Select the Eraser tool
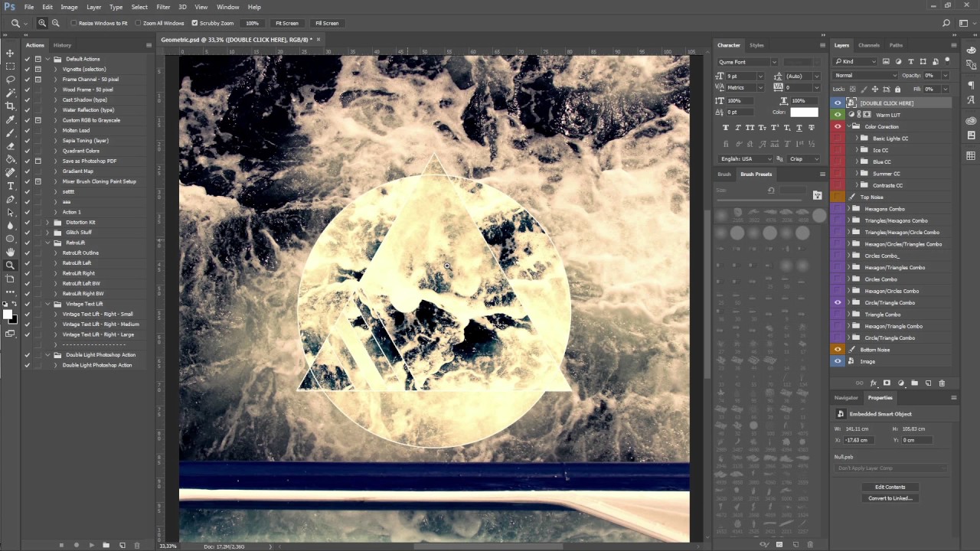Viewport: 980px width, 551px height. pyautogui.click(x=10, y=146)
